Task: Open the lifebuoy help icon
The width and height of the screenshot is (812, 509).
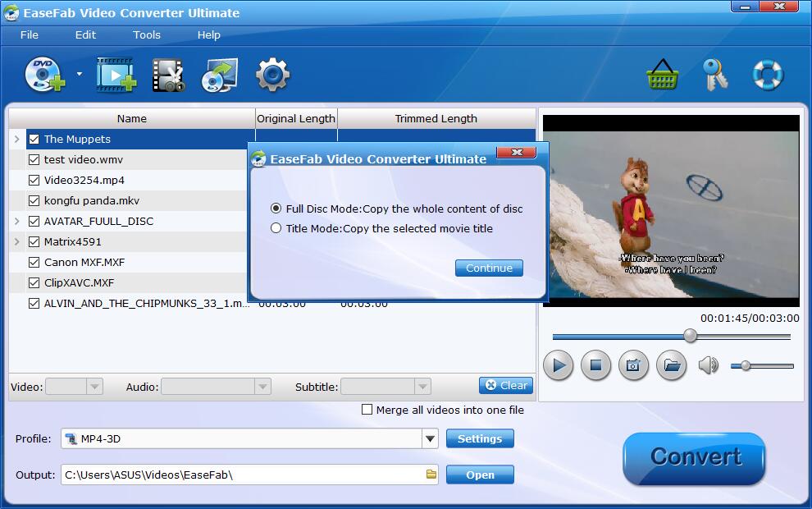Action: point(768,75)
